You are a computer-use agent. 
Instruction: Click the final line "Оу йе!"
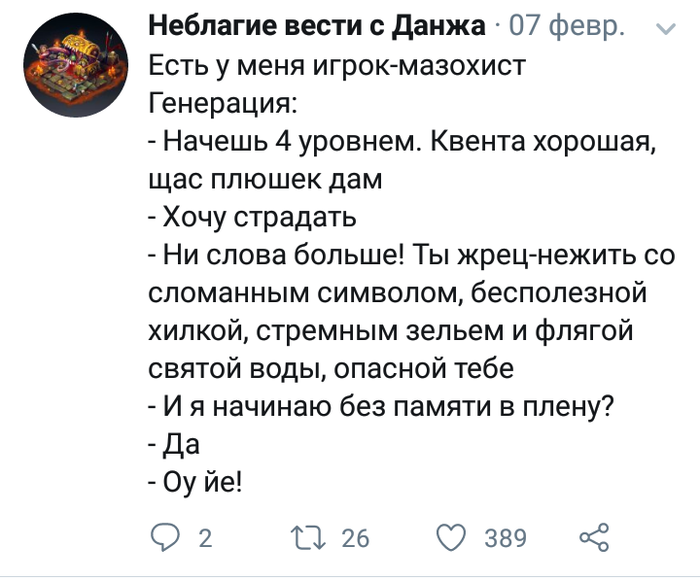200,481
